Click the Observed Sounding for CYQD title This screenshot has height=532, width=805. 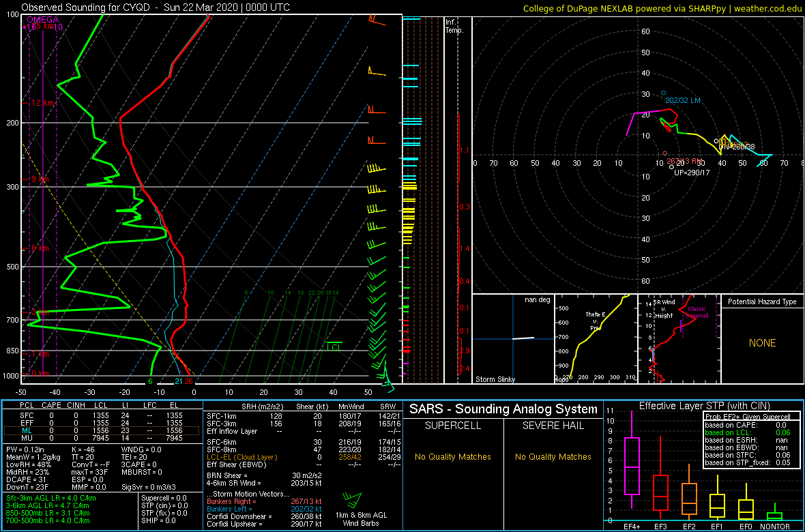click(x=156, y=8)
